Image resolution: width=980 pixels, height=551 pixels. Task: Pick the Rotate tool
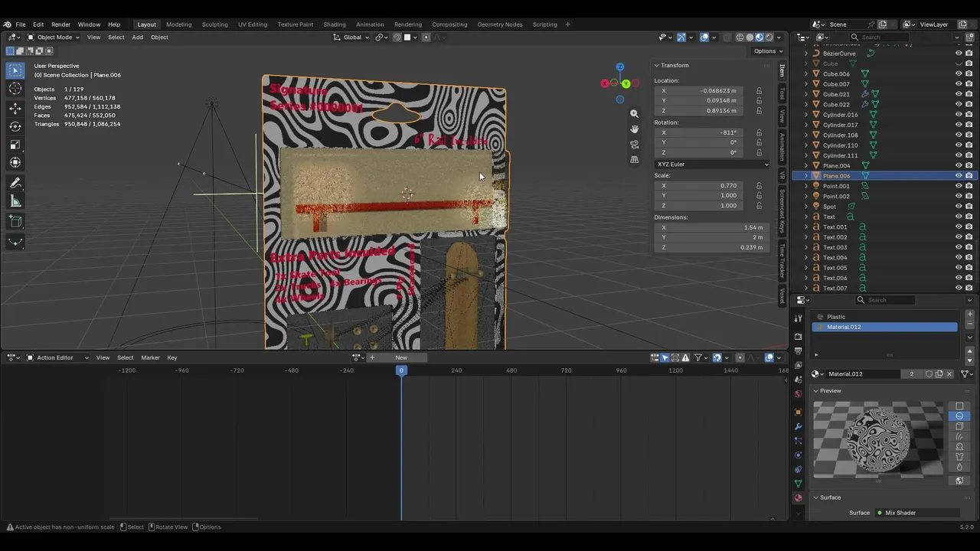pyautogui.click(x=15, y=126)
